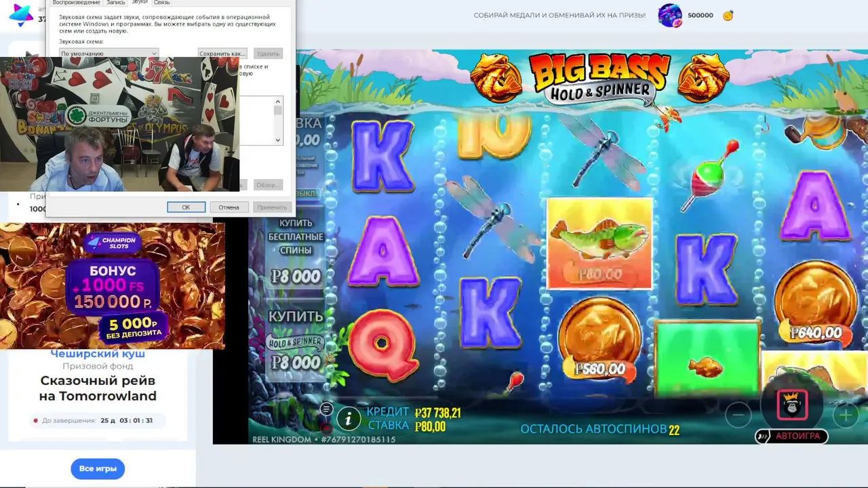The width and height of the screenshot is (868, 488).
Task: Click the gold coin symbol ₽560,00
Action: pyautogui.click(x=599, y=340)
